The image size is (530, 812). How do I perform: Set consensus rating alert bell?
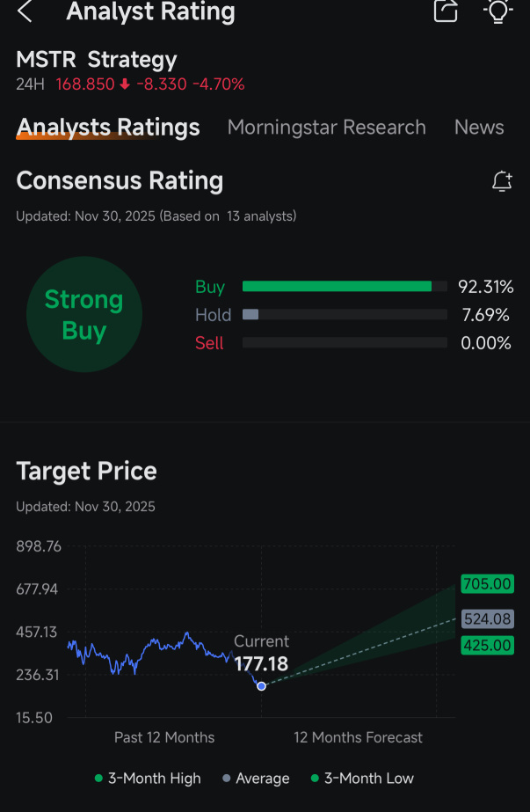[502, 182]
